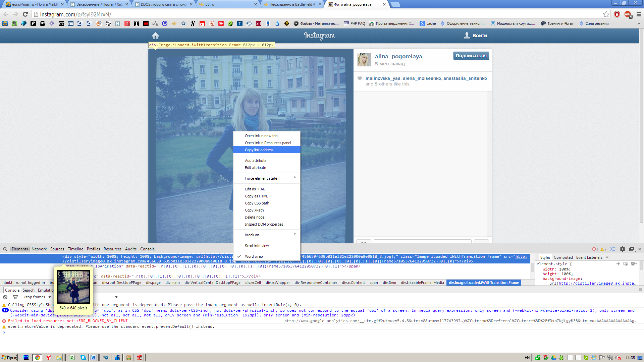Click the user avatar thumbnail

(x=364, y=60)
